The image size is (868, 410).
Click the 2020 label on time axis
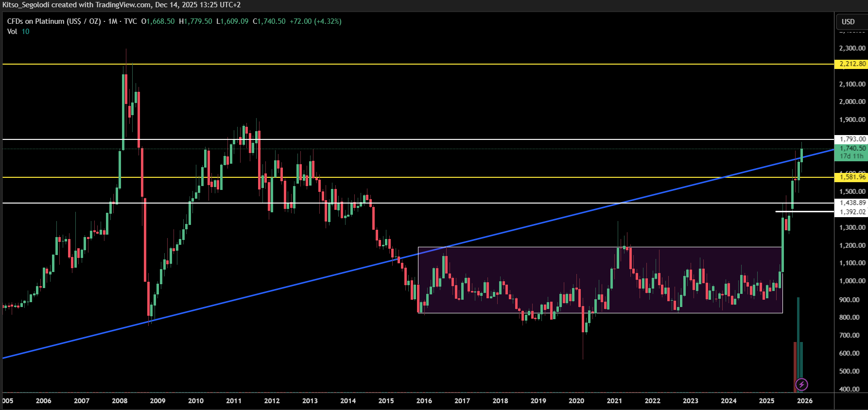(576, 401)
